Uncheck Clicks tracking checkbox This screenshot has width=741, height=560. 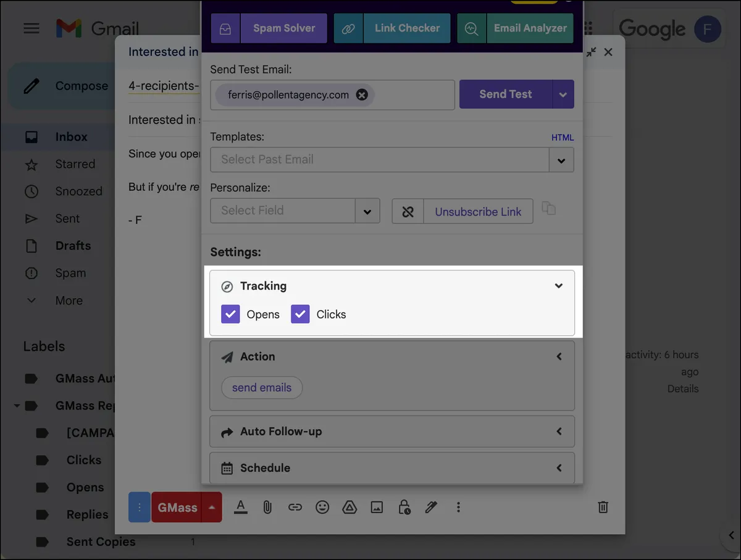(300, 314)
